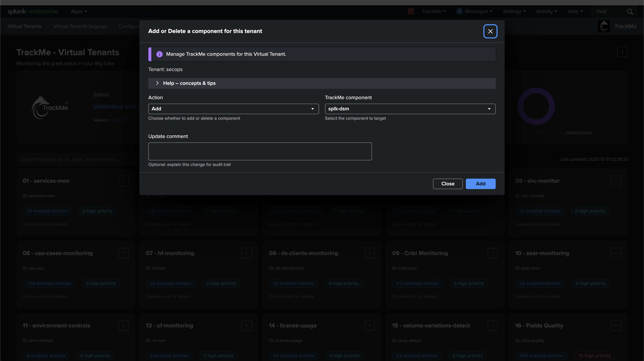The image size is (644, 361).
Task: Open kebab menu on 01 - services-mon card
Action: click(x=123, y=181)
